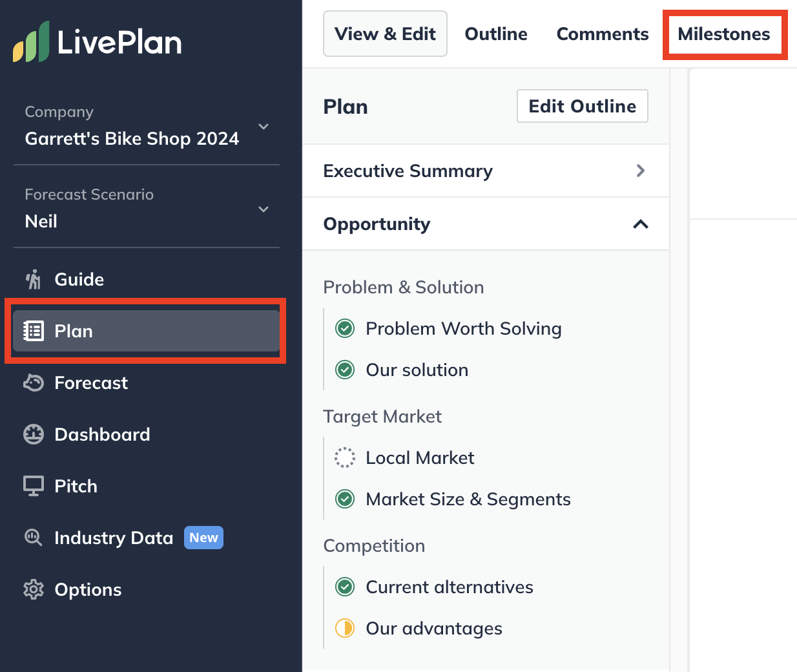
Task: Click the Options gear icon
Action: point(33,589)
